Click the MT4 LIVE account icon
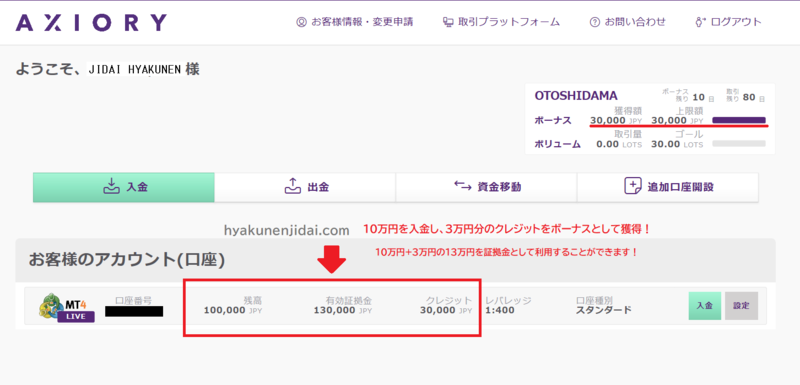This screenshot has height=385, width=800. coord(66,307)
